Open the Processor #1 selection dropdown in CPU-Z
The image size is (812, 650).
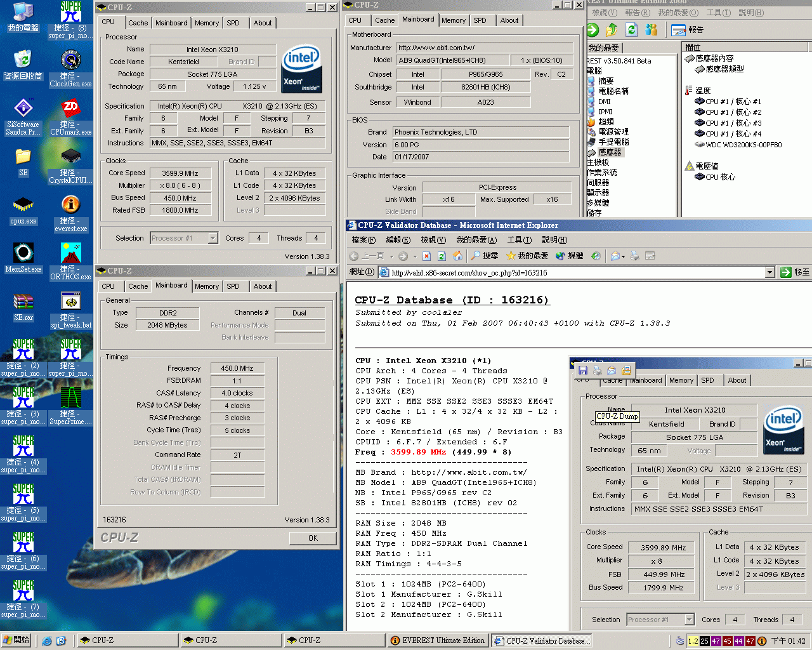click(x=213, y=238)
